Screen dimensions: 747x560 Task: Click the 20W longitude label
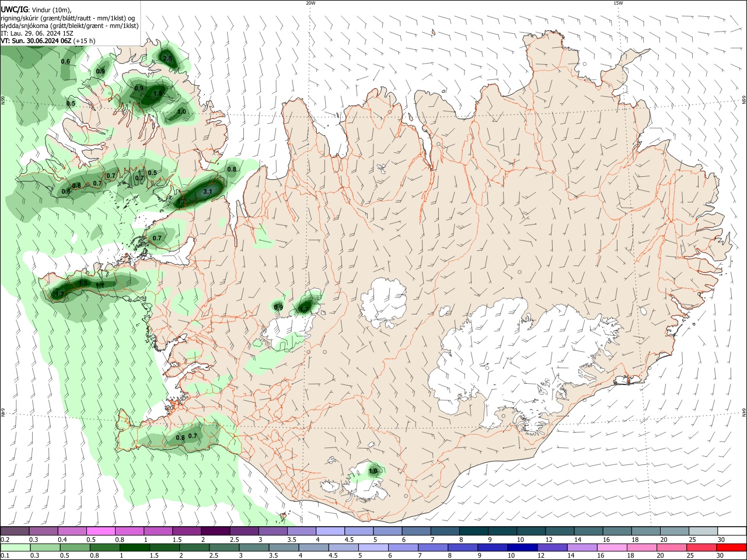tap(310, 3)
